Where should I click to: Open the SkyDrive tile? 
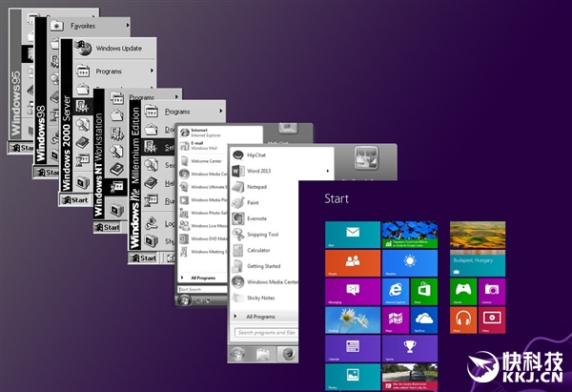pyautogui.click(x=424, y=320)
